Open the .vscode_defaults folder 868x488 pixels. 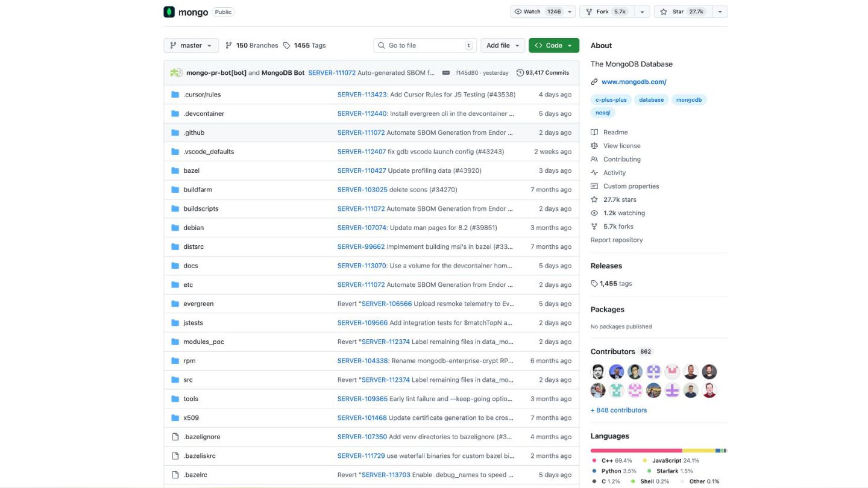pos(209,152)
